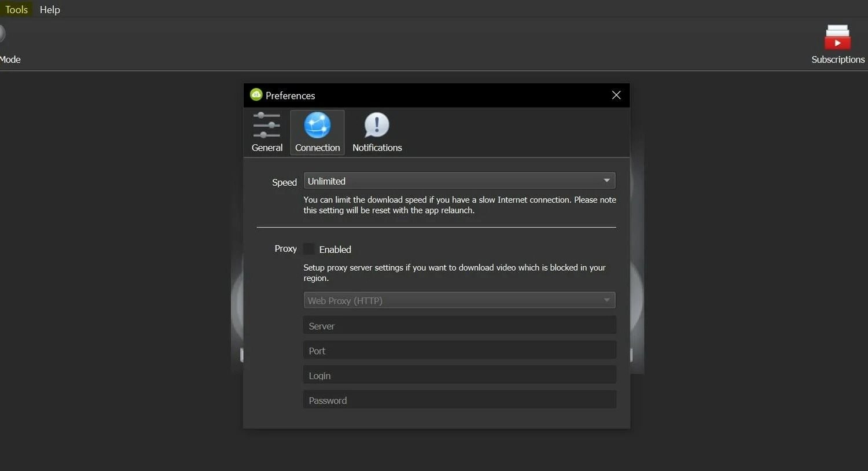
Task: Switch to the Notifications preferences tab
Action: [377, 133]
